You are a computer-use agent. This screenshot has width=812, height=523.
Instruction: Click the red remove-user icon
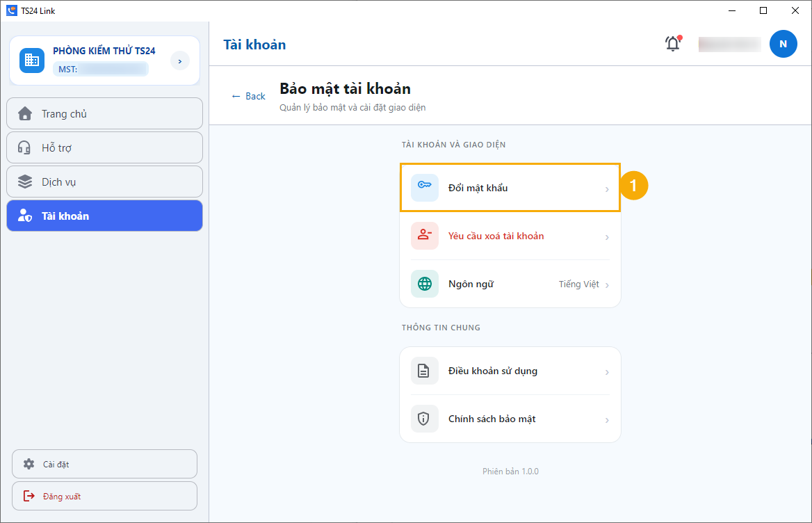pos(425,236)
